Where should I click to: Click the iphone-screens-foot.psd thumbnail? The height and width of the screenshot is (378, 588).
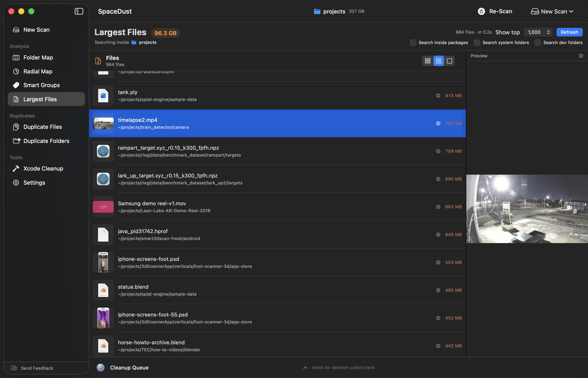[103, 262]
